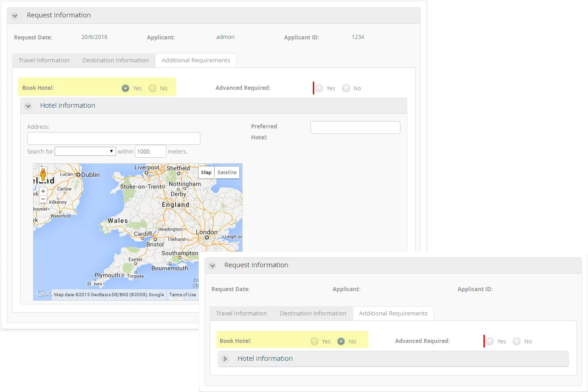Select No for Book Hotel in upper form
Image resolution: width=588 pixels, height=392 pixels.
[x=153, y=88]
